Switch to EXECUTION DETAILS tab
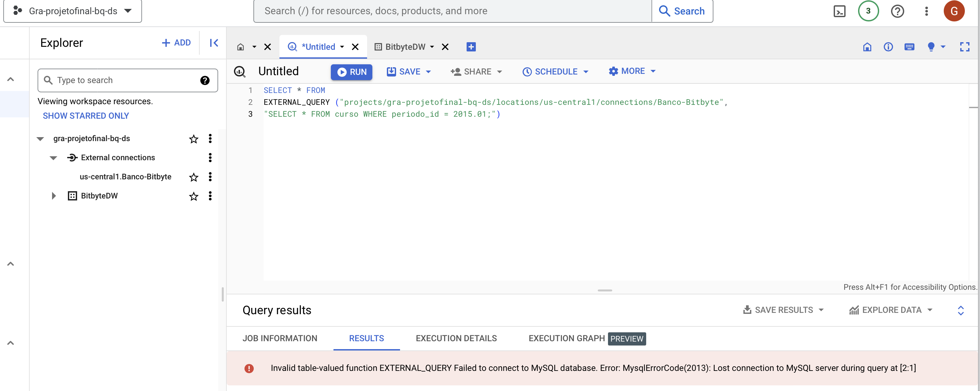 click(456, 338)
